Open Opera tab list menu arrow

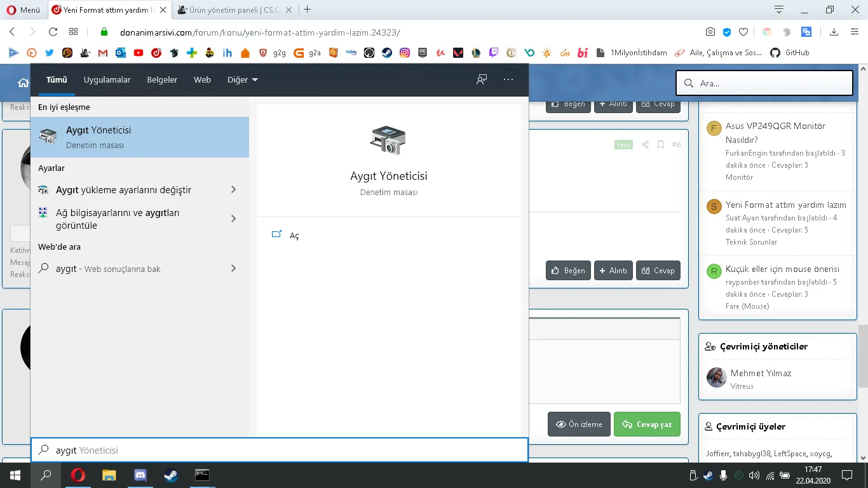click(x=779, y=10)
